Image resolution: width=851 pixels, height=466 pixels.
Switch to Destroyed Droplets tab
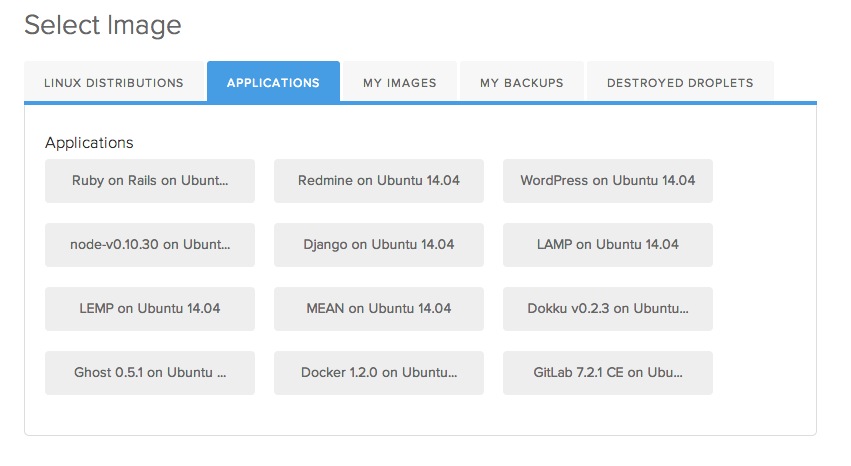click(680, 82)
